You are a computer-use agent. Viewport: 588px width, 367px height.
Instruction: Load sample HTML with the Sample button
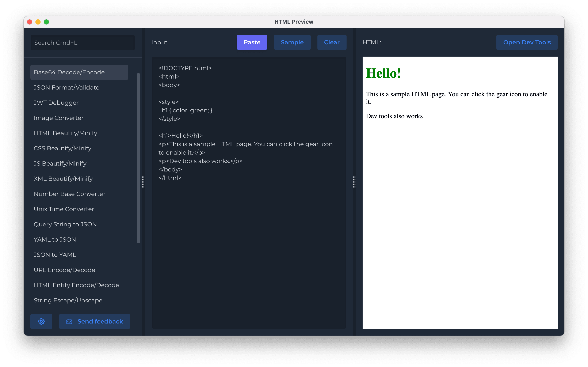coord(292,42)
